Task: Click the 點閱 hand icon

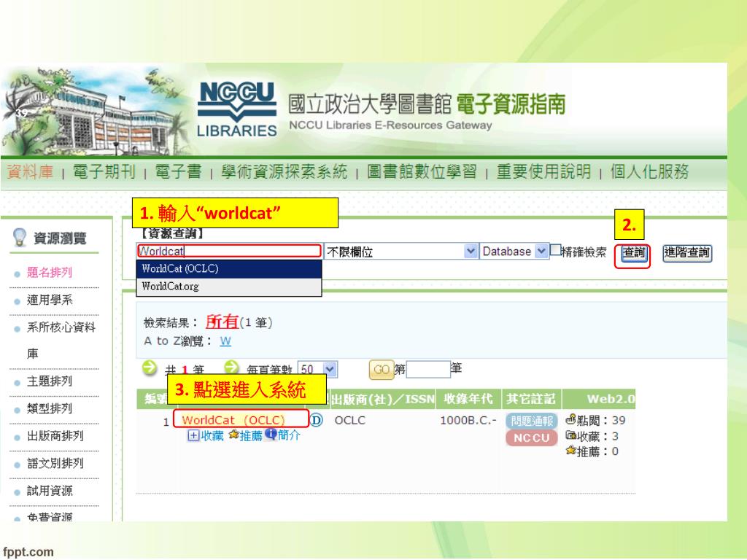Action: click(570, 419)
